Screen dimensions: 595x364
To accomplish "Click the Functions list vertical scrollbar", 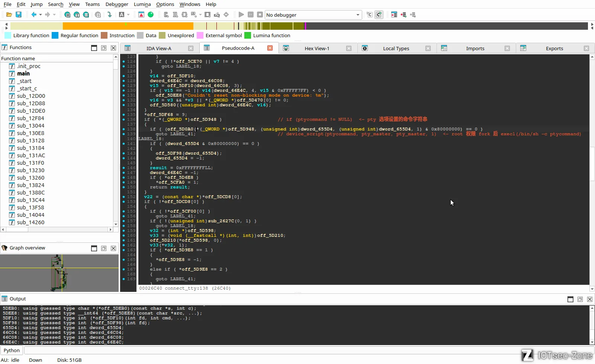I will (x=116, y=141).
